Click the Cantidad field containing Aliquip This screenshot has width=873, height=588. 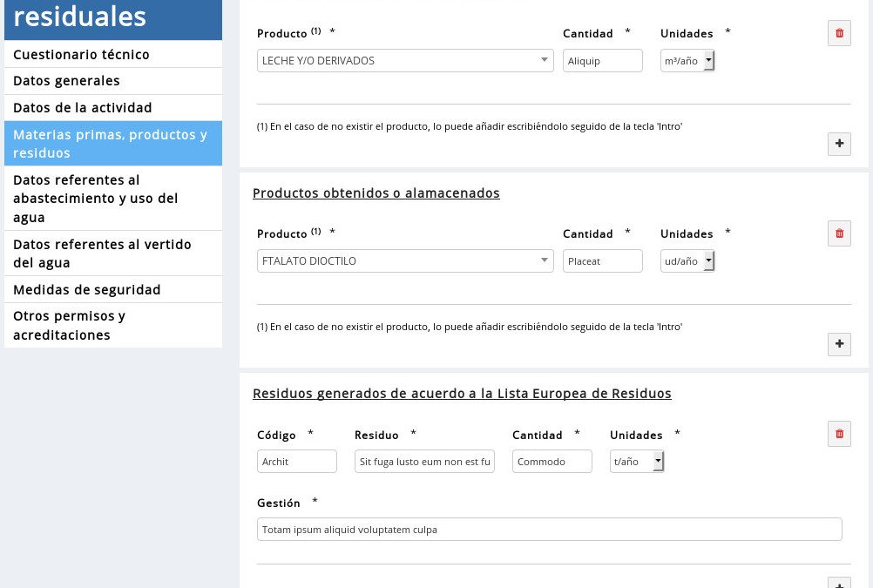(x=602, y=60)
